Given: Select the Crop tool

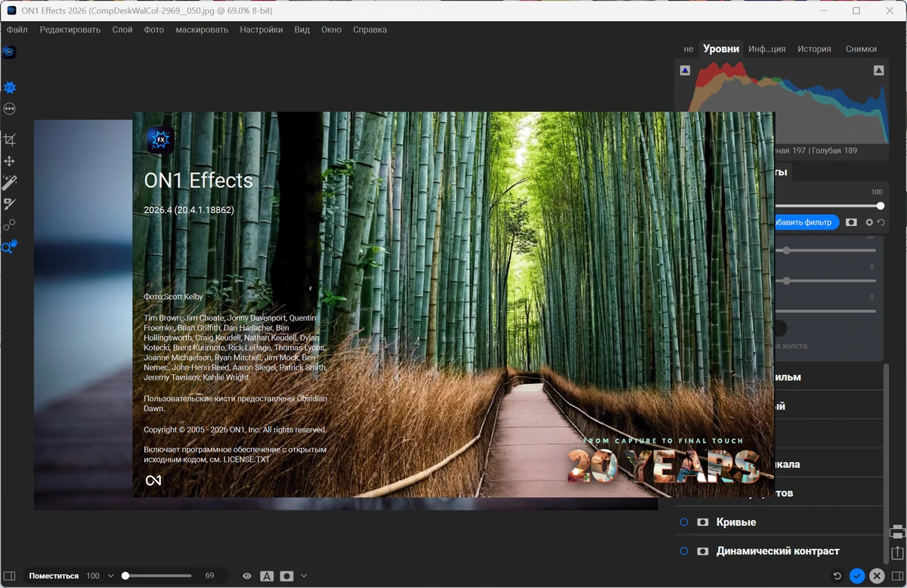Looking at the screenshot, I should pos(10,140).
